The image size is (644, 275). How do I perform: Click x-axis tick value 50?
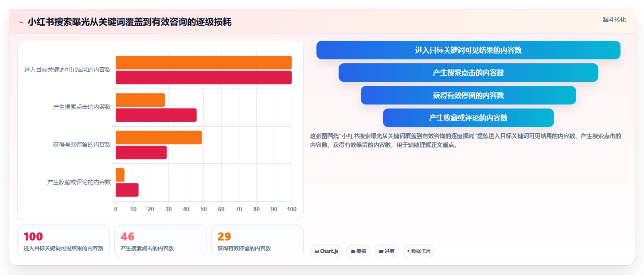pos(204,209)
